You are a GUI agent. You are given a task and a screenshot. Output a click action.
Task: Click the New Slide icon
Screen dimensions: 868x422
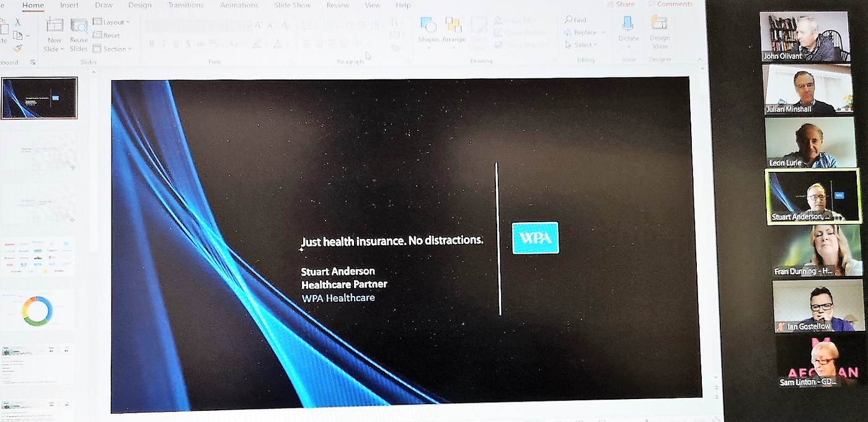pyautogui.click(x=55, y=25)
